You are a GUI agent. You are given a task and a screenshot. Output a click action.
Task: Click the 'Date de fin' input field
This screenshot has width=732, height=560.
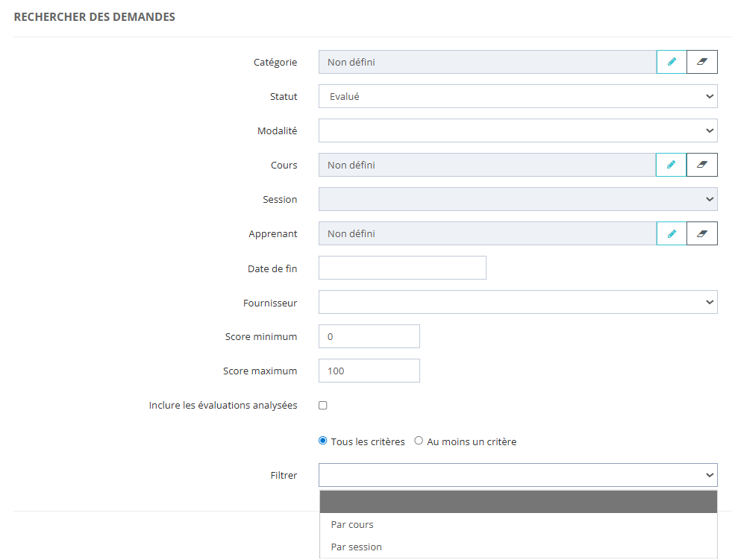(x=402, y=268)
